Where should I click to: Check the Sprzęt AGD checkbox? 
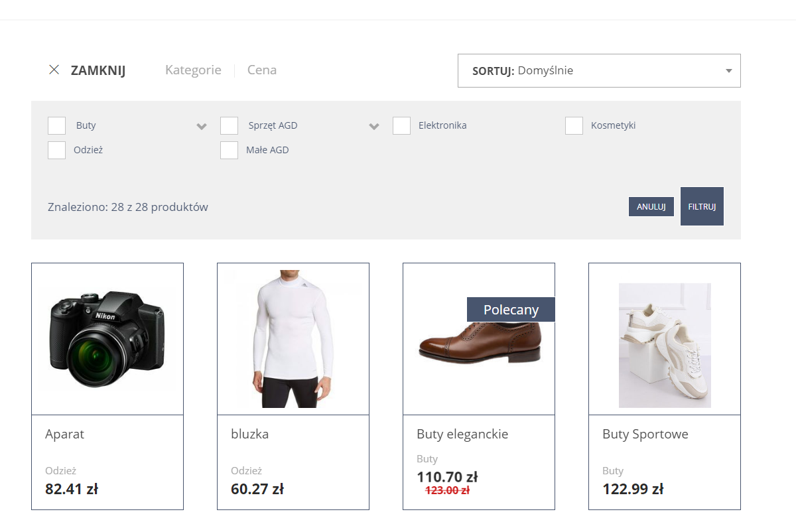pos(230,125)
